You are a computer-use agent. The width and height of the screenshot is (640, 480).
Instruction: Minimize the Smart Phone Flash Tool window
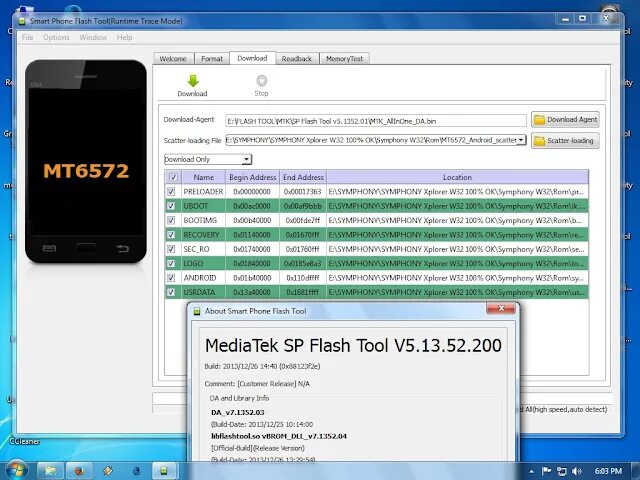[565, 19]
